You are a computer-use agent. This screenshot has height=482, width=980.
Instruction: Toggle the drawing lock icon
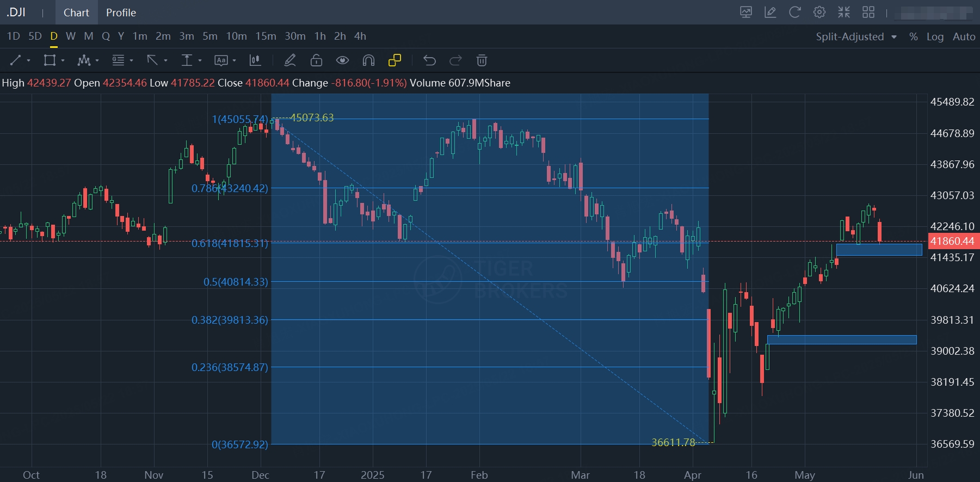[x=316, y=60]
